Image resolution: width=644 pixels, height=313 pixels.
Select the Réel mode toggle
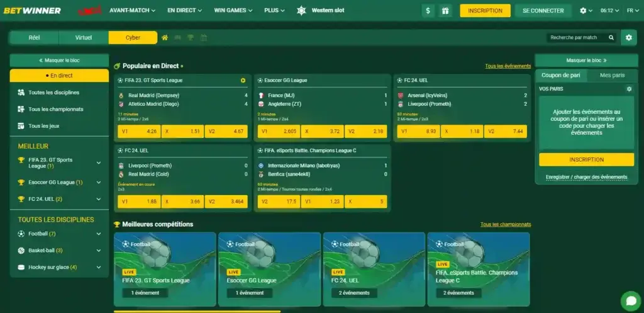pyautogui.click(x=34, y=38)
